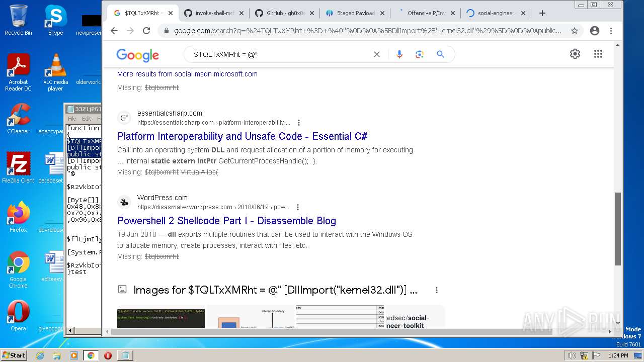Open Acrobat Reader DC desktop shortcut

click(x=18, y=72)
